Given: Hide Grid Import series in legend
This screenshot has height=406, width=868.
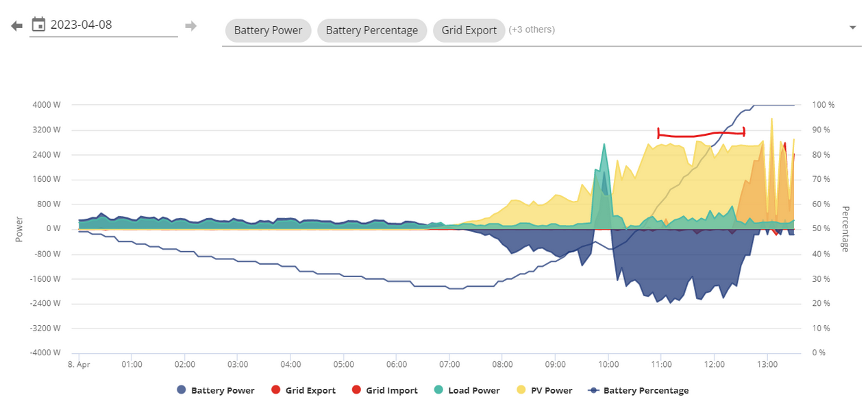Looking at the screenshot, I should point(384,390).
